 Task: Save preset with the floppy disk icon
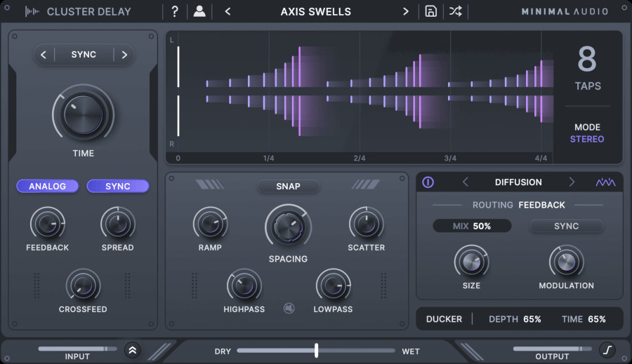coord(431,11)
